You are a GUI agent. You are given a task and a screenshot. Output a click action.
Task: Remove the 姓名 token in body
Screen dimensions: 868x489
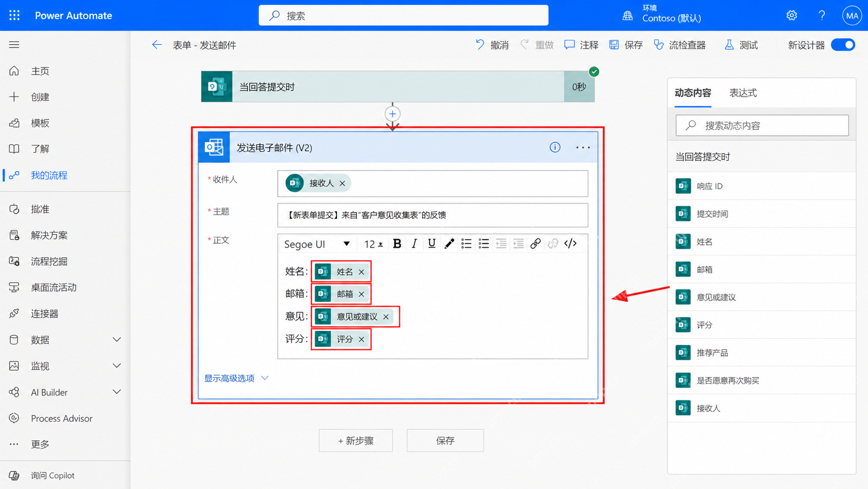pos(362,272)
